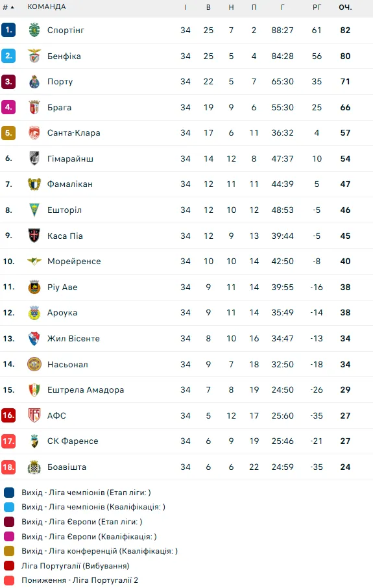Open the Фамалікан team page
This screenshot has width=373, height=588.
pyautogui.click(x=69, y=184)
